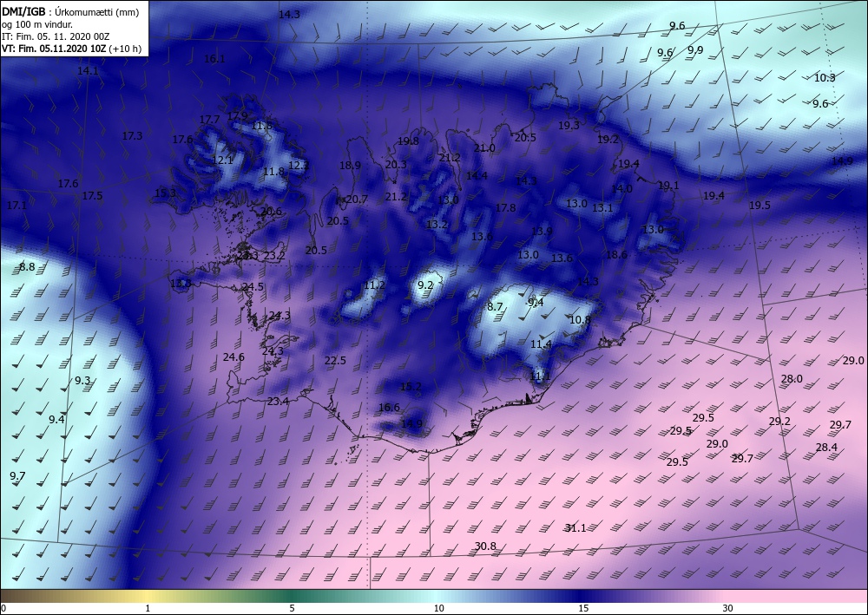This screenshot has height=615, width=868.
Task: Click the 31.1 value label
Action: tap(575, 527)
